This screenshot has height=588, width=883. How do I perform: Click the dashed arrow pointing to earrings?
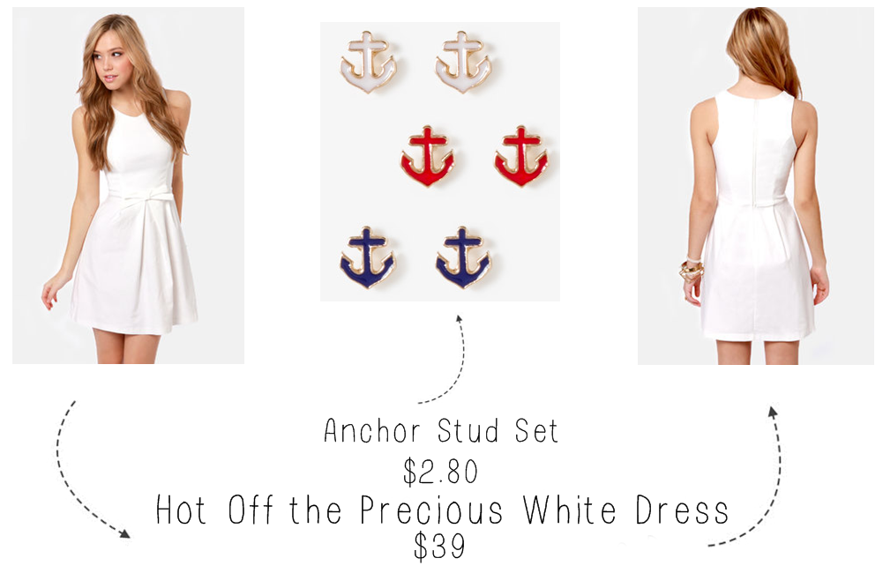click(445, 359)
